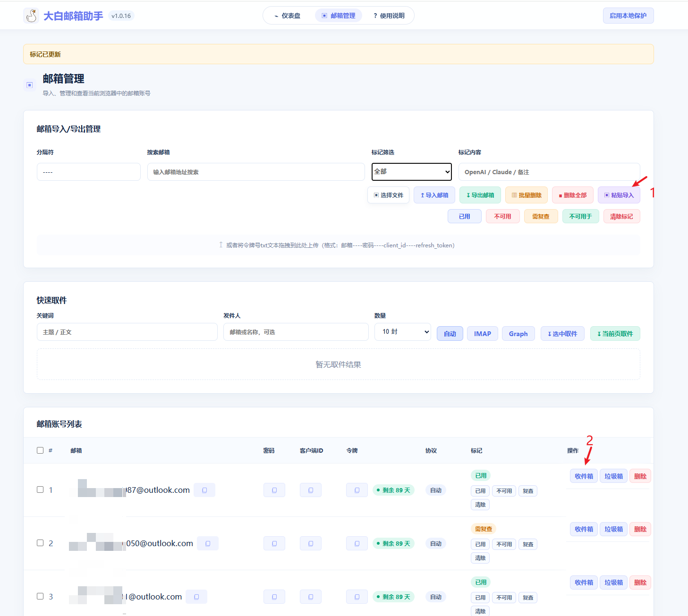Open the 仪表盘 navigation tab
The image size is (688, 616).
[288, 16]
